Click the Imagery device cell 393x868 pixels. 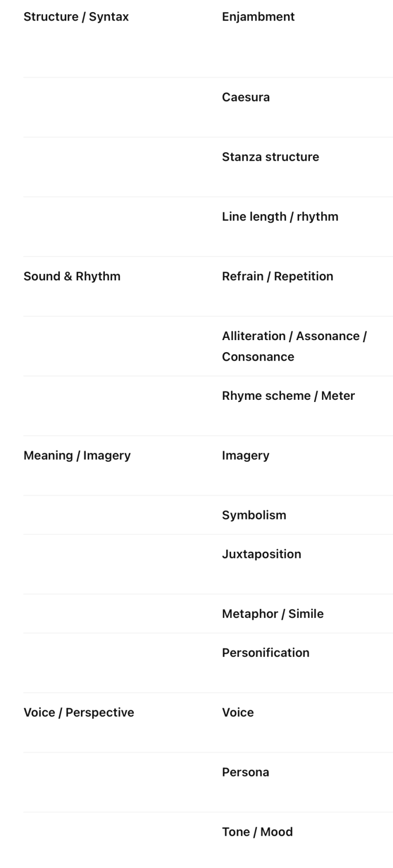pyautogui.click(x=245, y=456)
